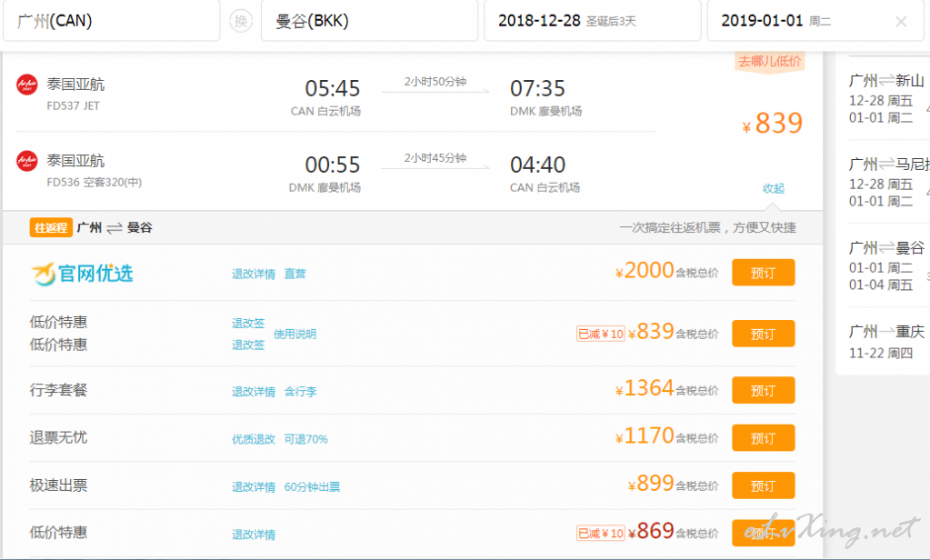
Task: Open 退改详情 for 行李套餐
Action: coord(254,392)
